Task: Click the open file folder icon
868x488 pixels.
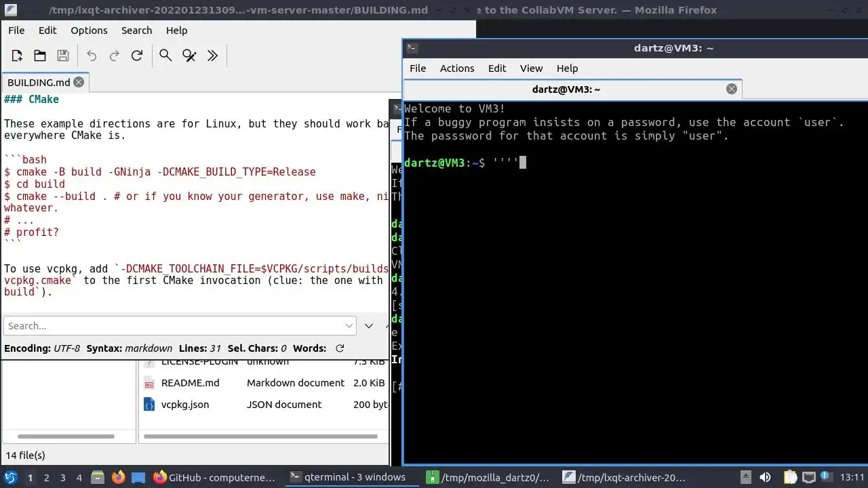Action: pyautogui.click(x=40, y=56)
